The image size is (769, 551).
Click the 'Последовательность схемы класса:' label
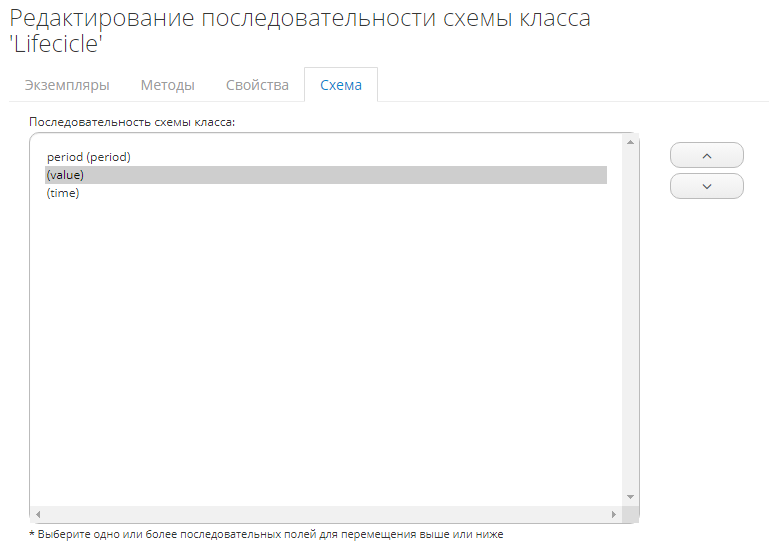(131, 121)
